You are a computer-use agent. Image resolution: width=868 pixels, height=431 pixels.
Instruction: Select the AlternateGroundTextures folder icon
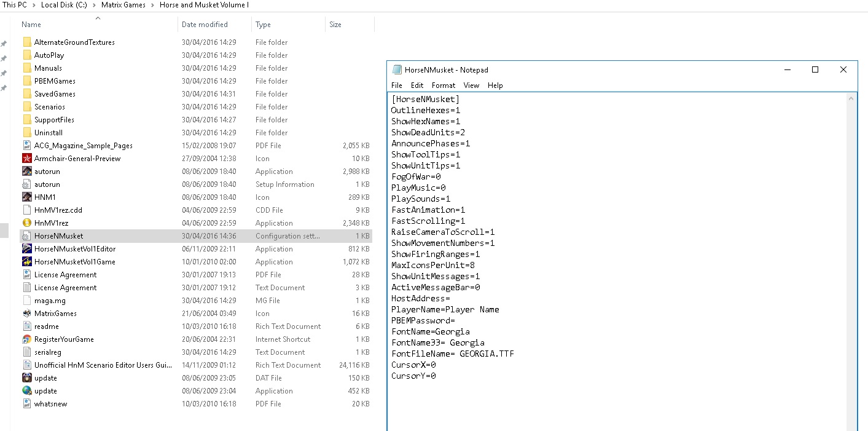pos(27,42)
